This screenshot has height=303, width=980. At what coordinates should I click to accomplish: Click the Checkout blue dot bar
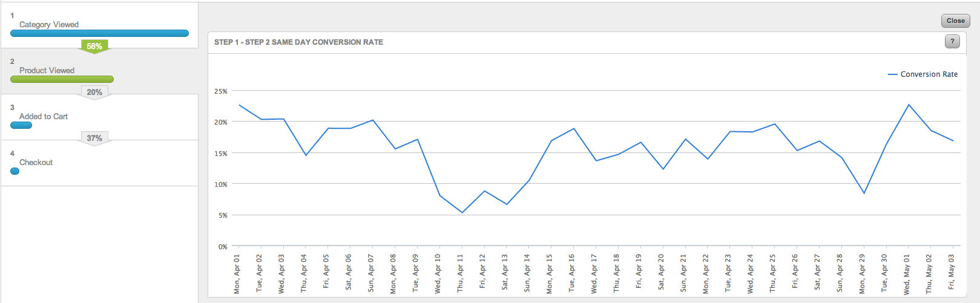(15, 171)
